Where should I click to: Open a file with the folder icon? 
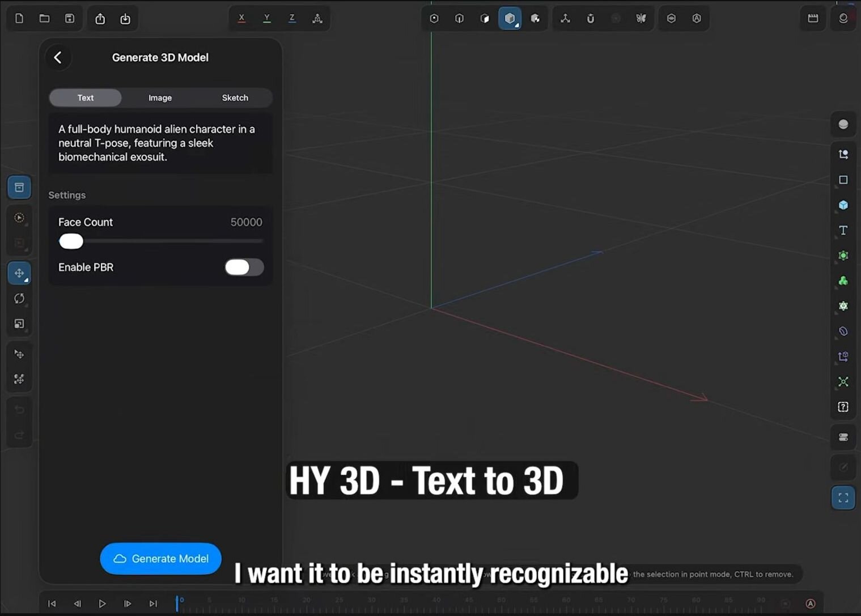44,18
